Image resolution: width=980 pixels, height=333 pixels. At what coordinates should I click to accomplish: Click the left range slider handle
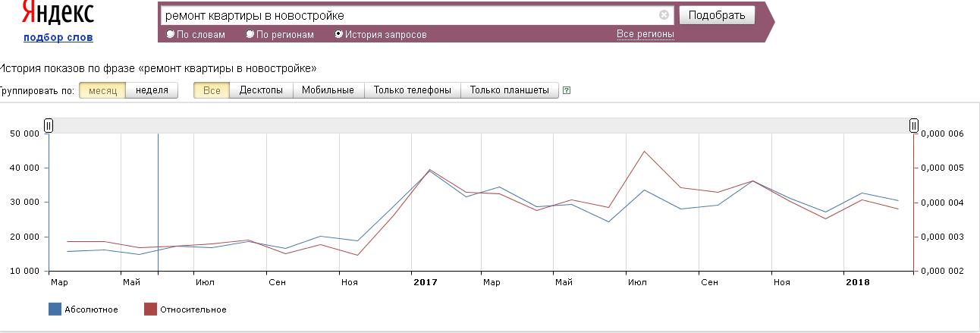[49, 125]
